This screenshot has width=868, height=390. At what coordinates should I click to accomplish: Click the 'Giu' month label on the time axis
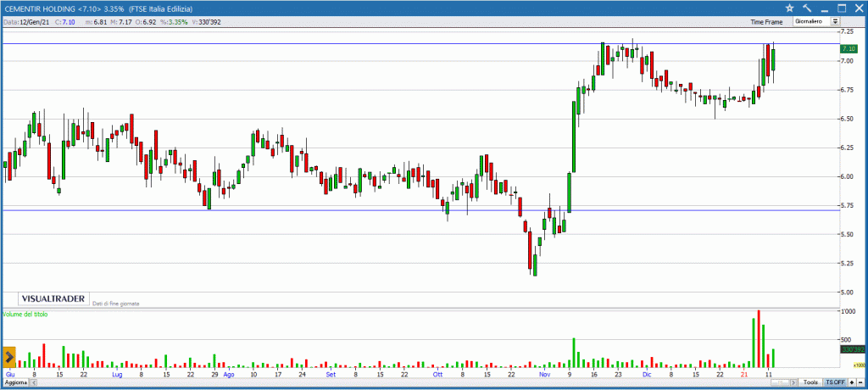(10, 375)
